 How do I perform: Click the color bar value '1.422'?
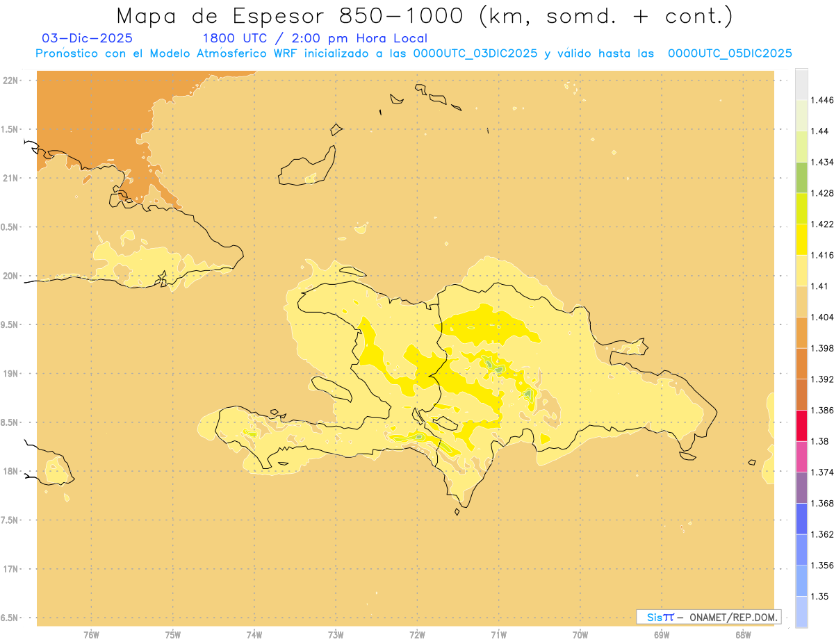click(821, 224)
